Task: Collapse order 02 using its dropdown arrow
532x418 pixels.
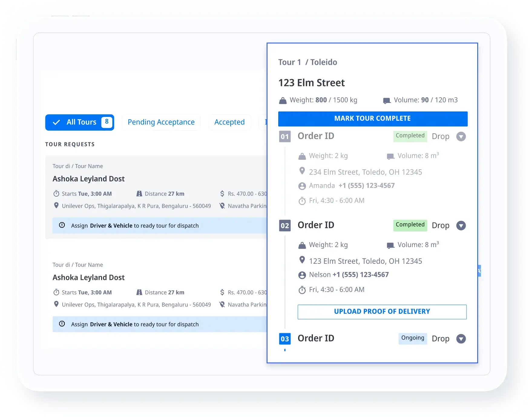Action: pyautogui.click(x=461, y=226)
